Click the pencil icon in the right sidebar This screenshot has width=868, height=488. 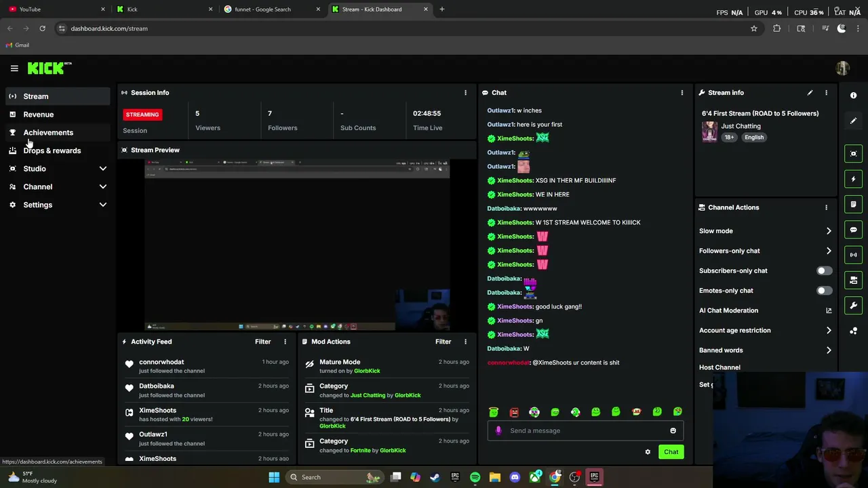[853, 121]
